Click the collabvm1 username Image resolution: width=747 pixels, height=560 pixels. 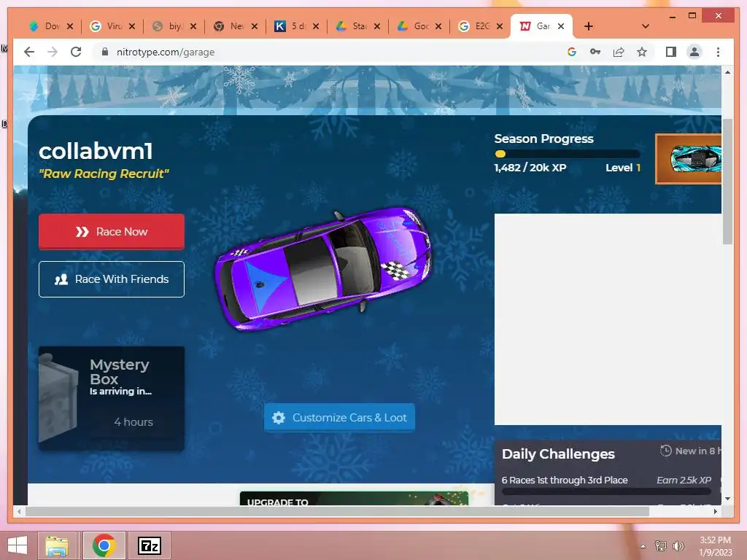pyautogui.click(x=96, y=152)
